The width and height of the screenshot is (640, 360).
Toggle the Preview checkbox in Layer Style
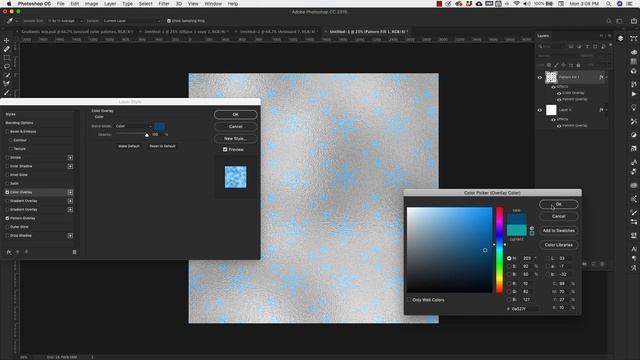(x=225, y=149)
